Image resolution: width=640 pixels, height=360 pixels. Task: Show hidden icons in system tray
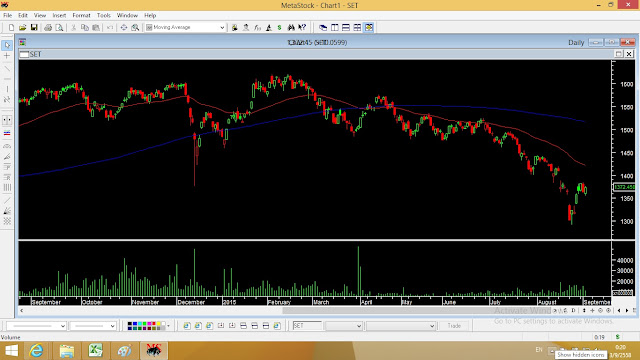tap(552, 350)
